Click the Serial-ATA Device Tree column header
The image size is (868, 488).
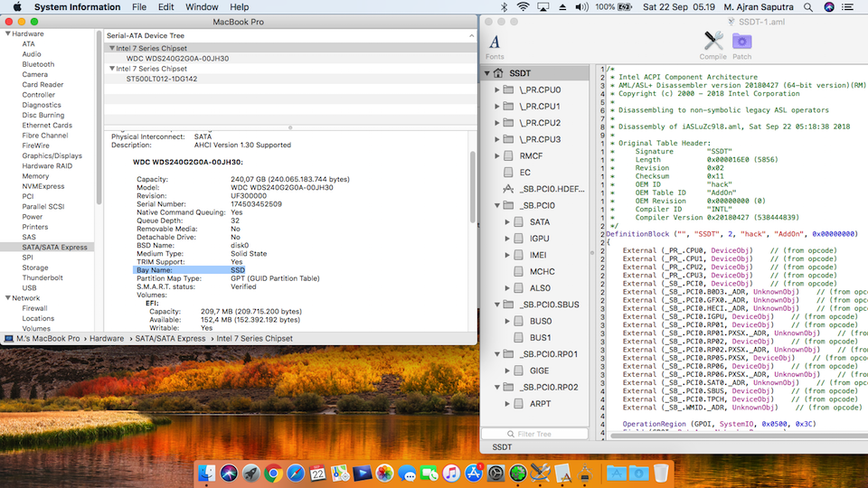(x=290, y=35)
